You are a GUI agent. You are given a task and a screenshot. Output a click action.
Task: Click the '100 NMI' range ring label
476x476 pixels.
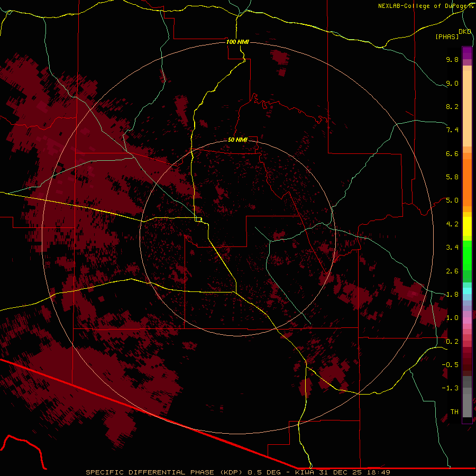(x=237, y=42)
